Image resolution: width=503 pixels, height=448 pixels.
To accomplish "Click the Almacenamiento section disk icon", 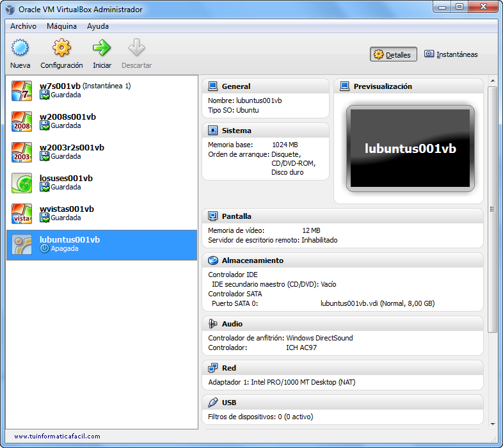I will (x=212, y=260).
